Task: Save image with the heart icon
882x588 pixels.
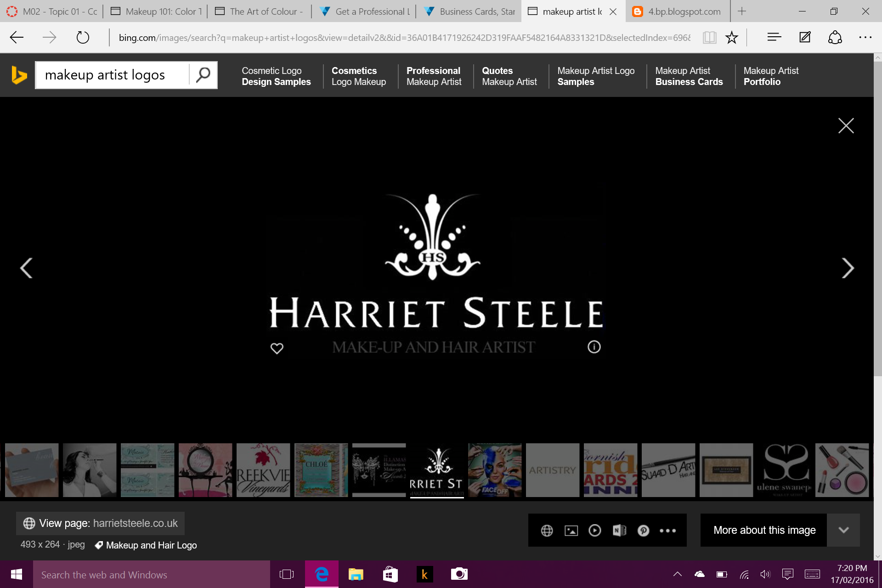Action: coord(277,348)
